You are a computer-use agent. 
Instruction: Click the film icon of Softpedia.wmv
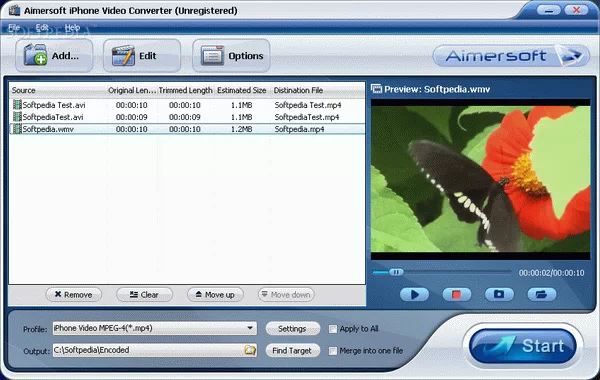pyautogui.click(x=17, y=129)
